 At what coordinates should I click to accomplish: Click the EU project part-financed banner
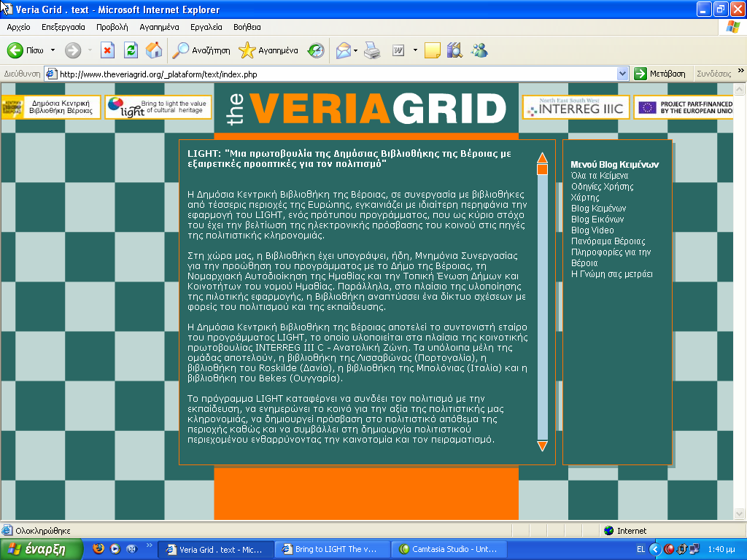click(x=683, y=107)
